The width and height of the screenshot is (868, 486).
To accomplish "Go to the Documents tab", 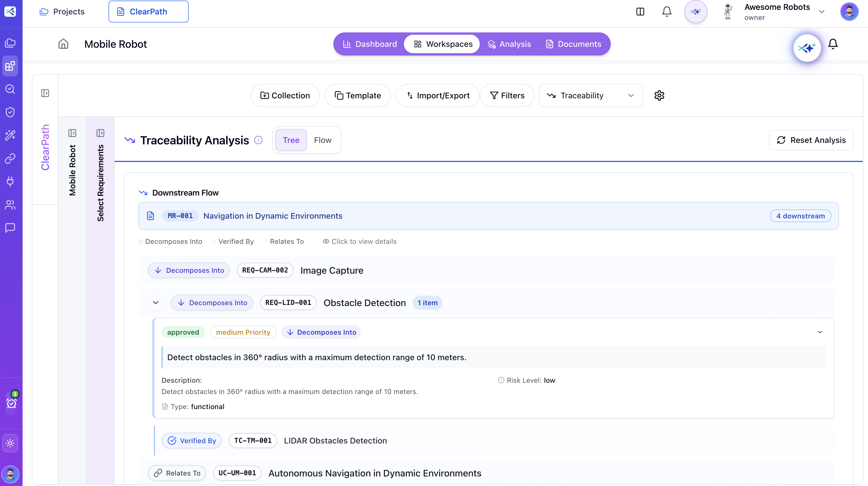I will [x=573, y=44].
